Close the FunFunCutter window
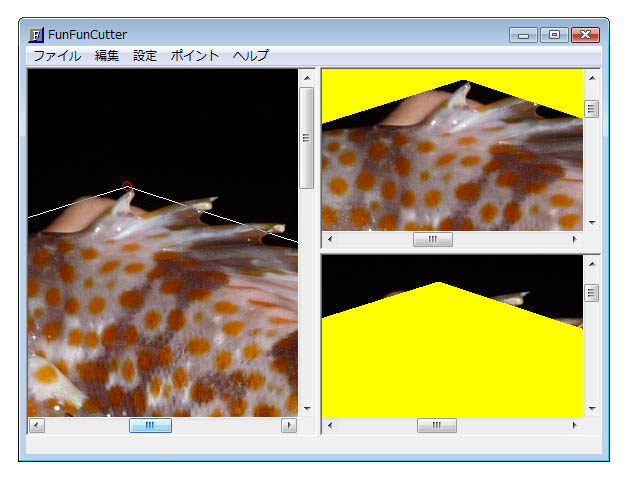This screenshot has width=630, height=482. (x=585, y=35)
